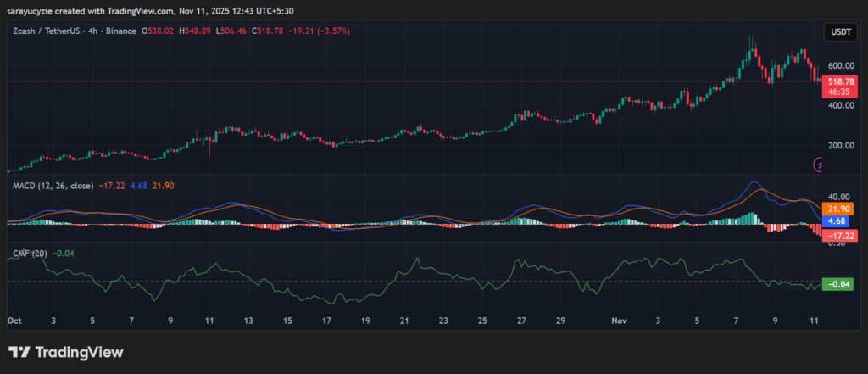Click the Zcash / TetherUS symbol title
The image size is (868, 374).
coord(50,31)
